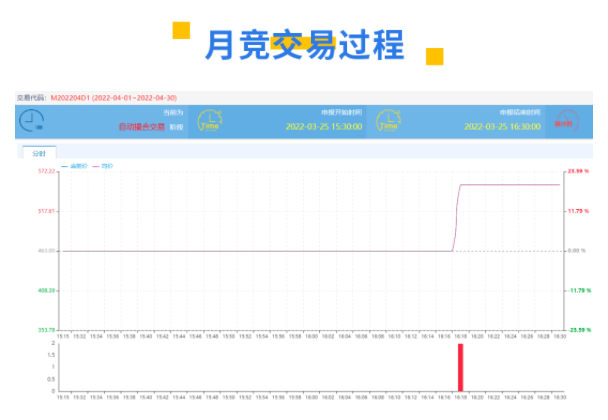The width and height of the screenshot is (608, 420).
Task: Toggle the 均价 legend series
Action: [103, 165]
